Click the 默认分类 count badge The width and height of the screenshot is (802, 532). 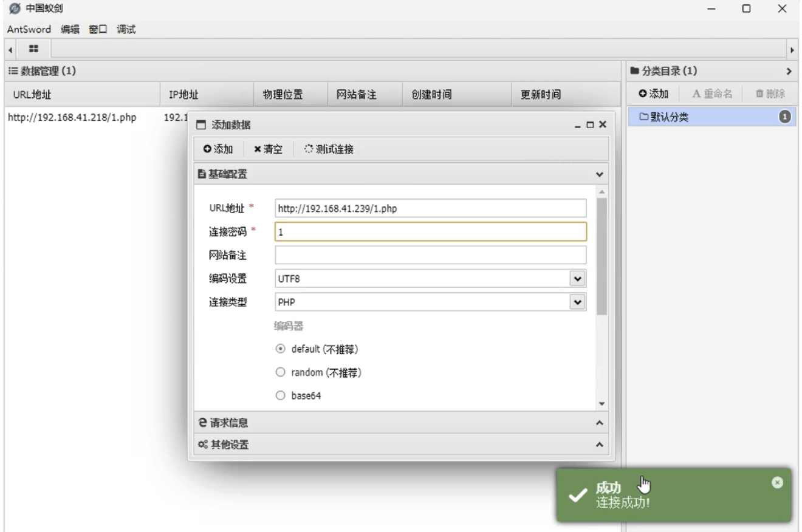(784, 117)
